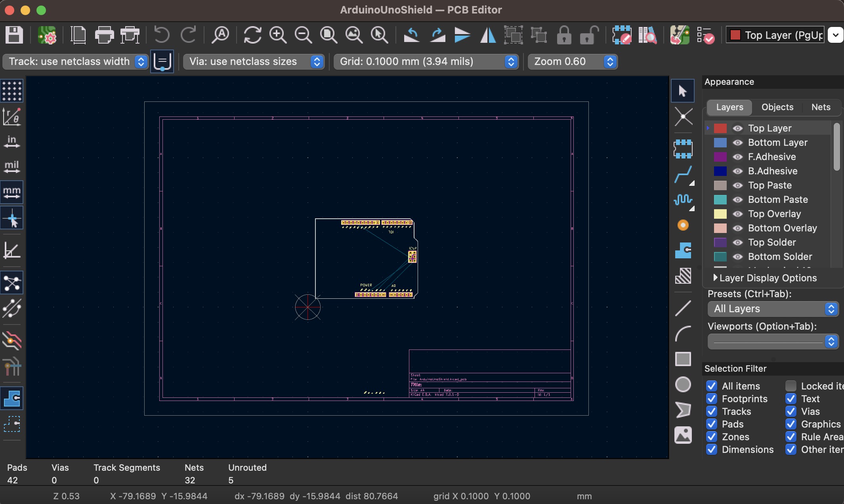
Task: Open the Zoom level dropdown
Action: coord(573,61)
